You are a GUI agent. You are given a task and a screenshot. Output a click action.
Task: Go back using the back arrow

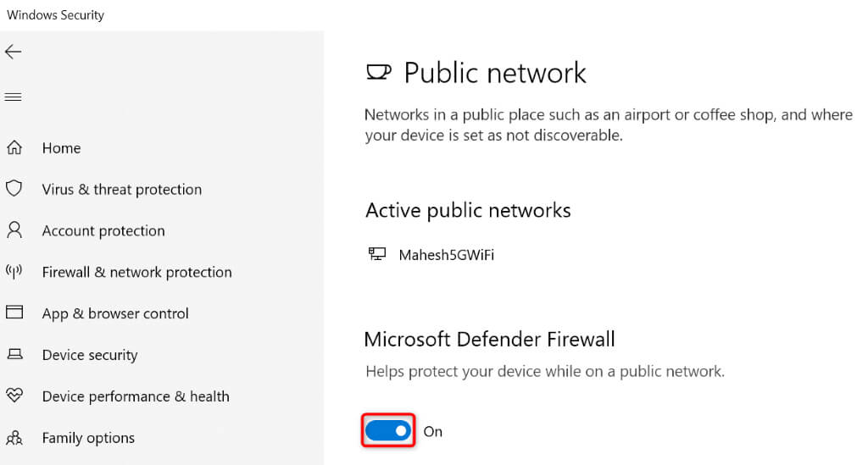pos(13,53)
